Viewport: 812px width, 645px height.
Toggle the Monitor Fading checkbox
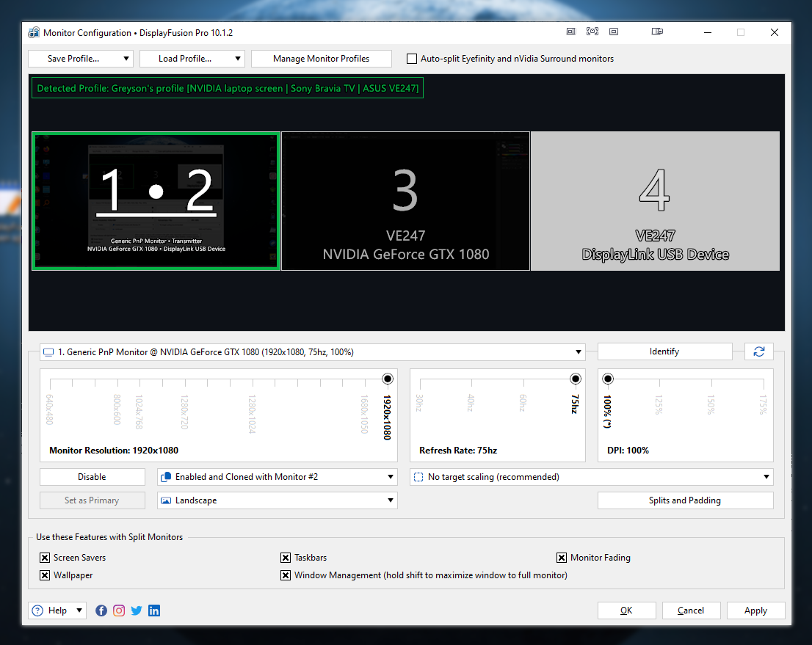[x=562, y=558]
